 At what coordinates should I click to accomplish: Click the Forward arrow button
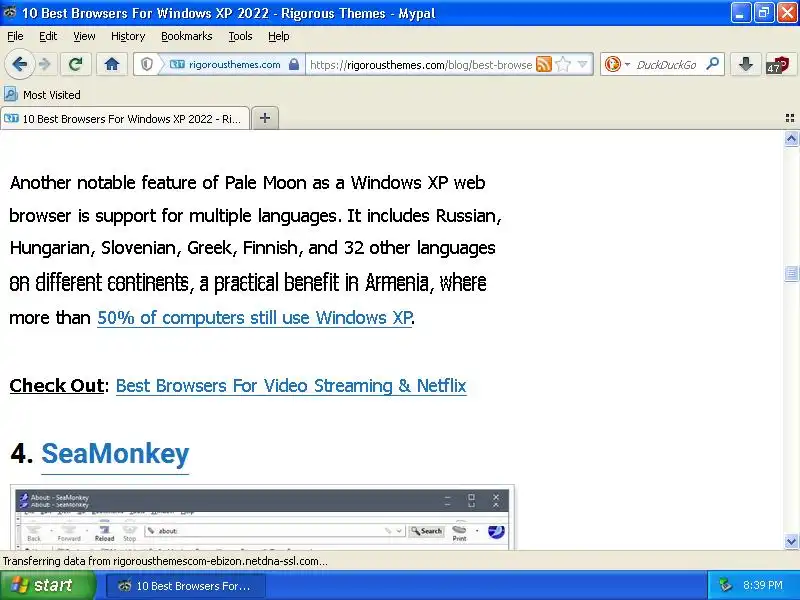click(x=45, y=64)
